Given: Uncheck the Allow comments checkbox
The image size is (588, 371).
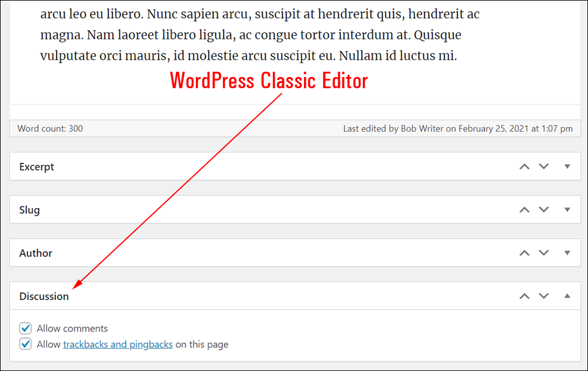Looking at the screenshot, I should [x=25, y=328].
